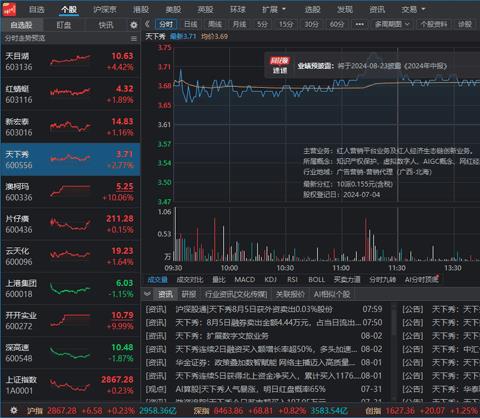Select 澳柯玛 600336 in the watchlist

click(x=70, y=192)
